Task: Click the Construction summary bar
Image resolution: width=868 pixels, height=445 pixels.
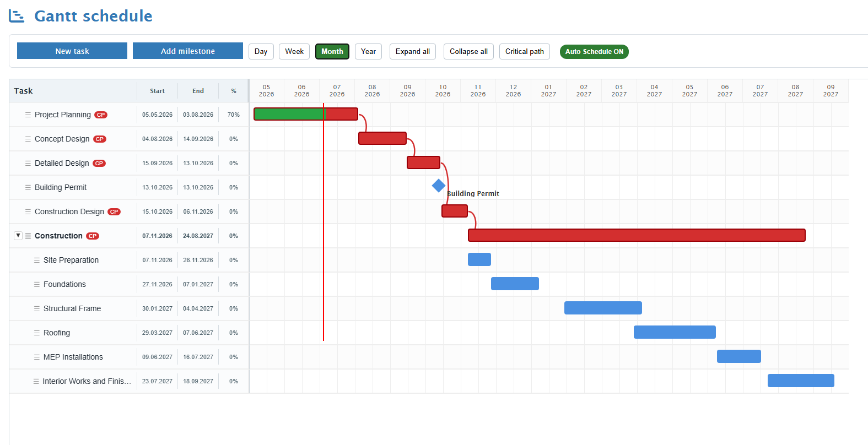Action: pyautogui.click(x=637, y=235)
